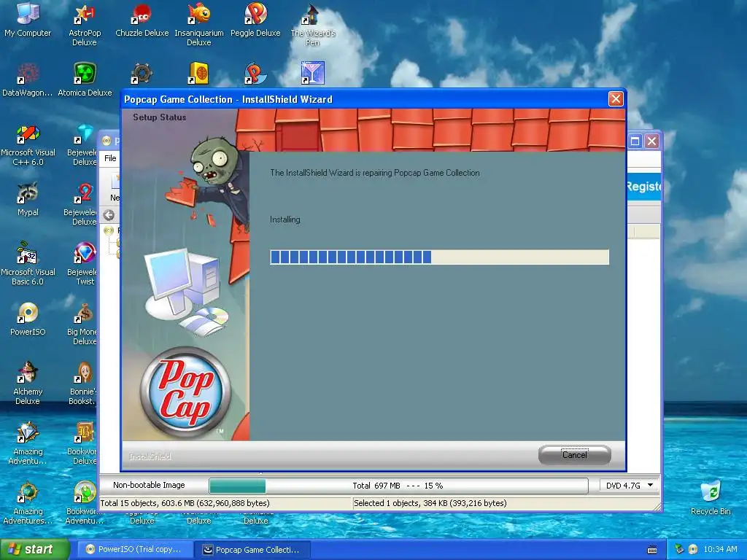
Task: Select the disc root node in PowerISO tree
Action: coord(109,230)
